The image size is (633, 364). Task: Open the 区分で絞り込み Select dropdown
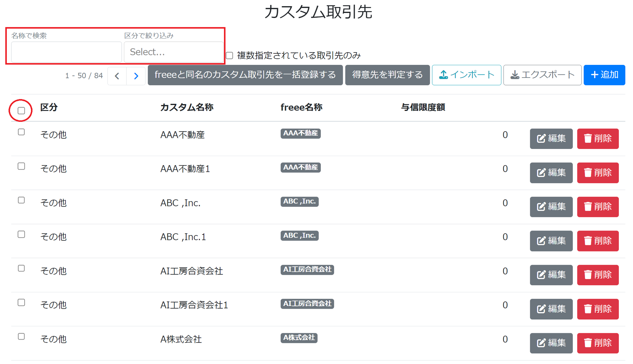pyautogui.click(x=174, y=52)
